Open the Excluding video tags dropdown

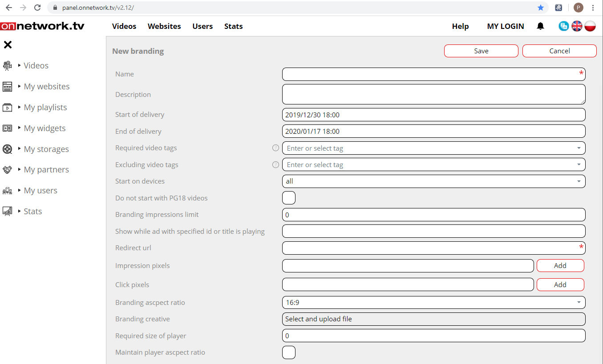tap(433, 165)
